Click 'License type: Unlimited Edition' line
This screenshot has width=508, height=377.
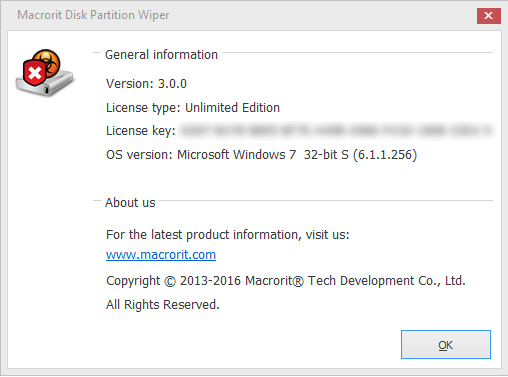193,108
